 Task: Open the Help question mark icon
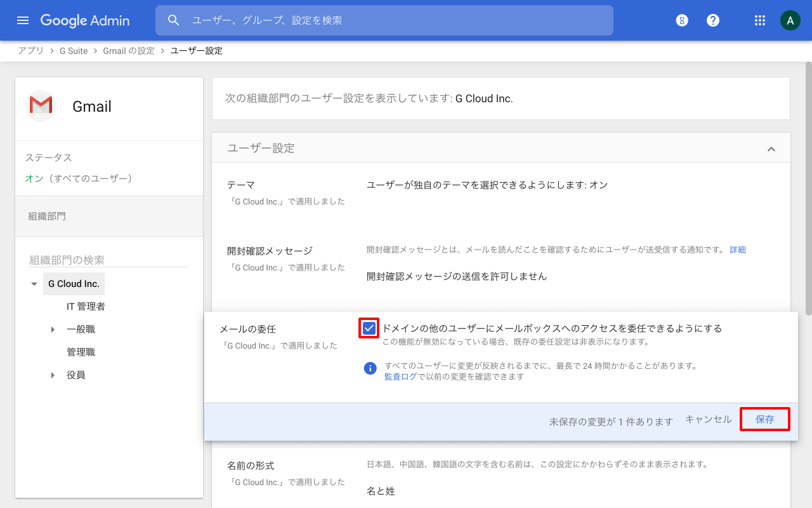(713, 20)
